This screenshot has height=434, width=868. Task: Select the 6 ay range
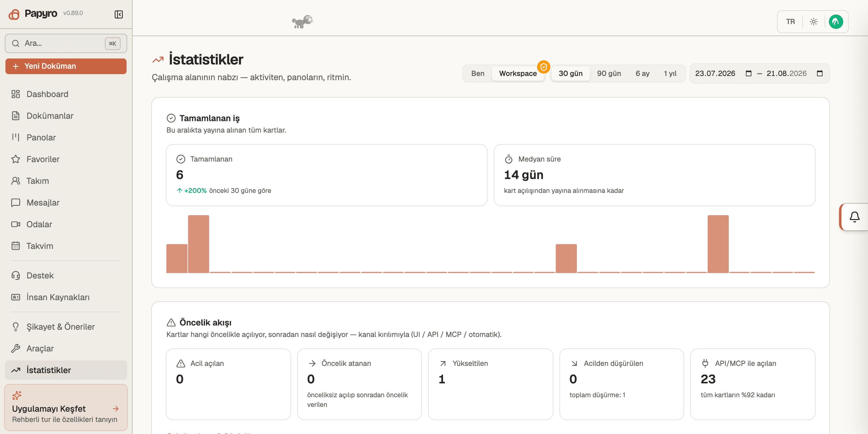tap(642, 74)
